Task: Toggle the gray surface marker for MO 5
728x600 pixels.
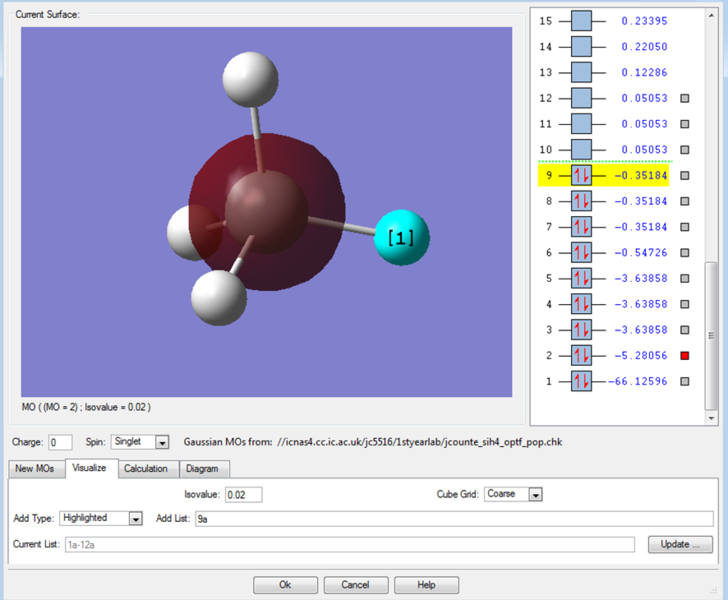Action: pyautogui.click(x=685, y=279)
